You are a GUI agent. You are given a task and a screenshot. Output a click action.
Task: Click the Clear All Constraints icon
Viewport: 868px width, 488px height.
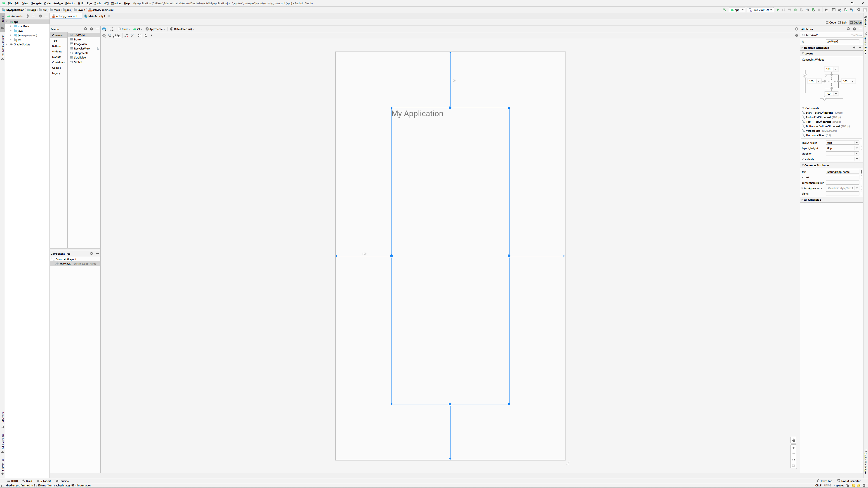[126, 35]
